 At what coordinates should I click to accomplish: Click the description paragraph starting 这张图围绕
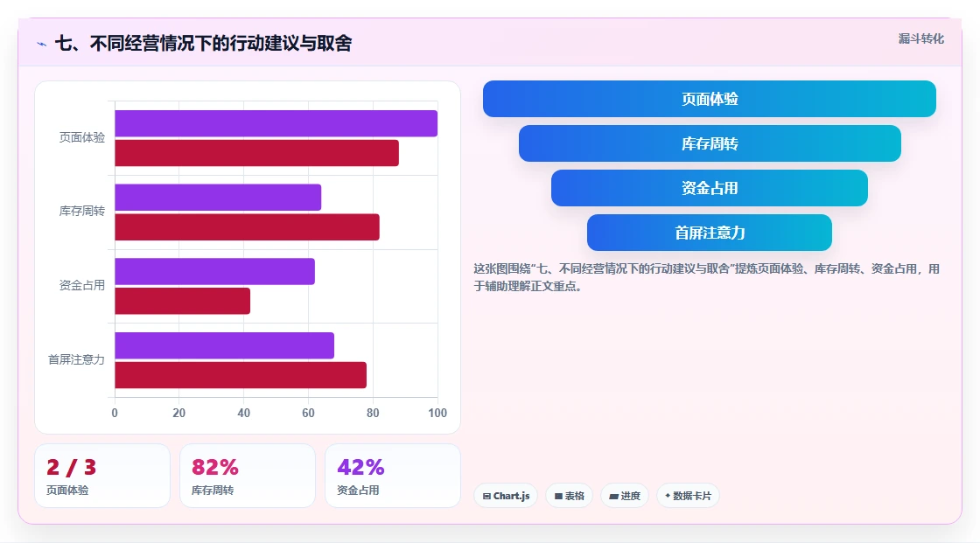(707, 277)
